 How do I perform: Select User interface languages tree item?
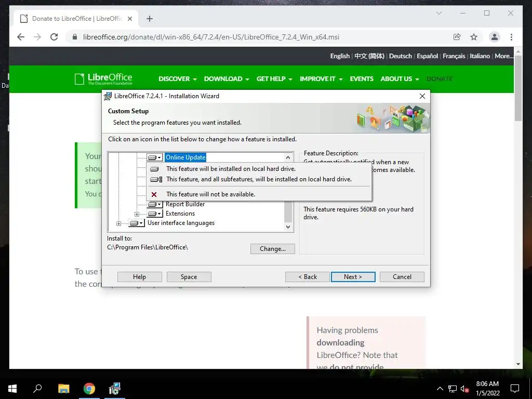point(181,223)
